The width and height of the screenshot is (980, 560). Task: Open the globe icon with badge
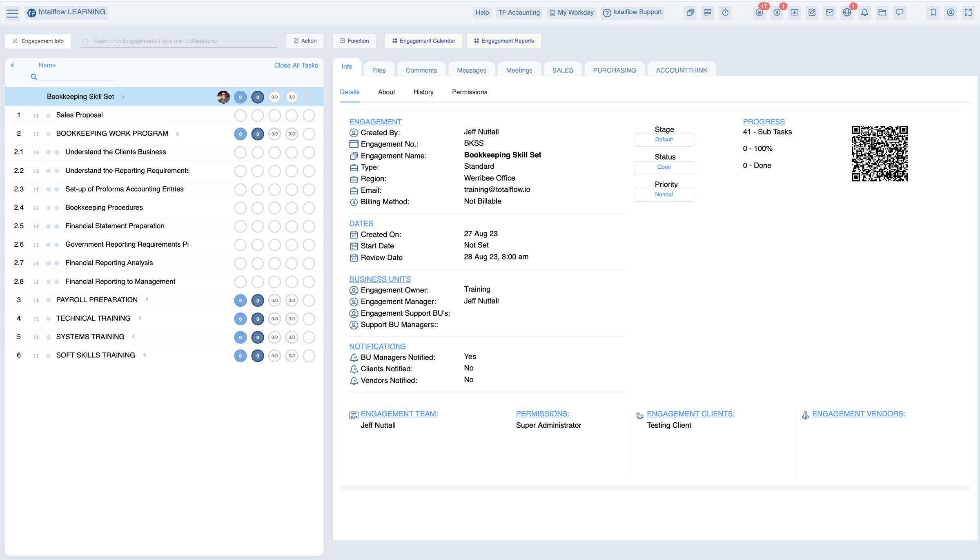click(847, 13)
